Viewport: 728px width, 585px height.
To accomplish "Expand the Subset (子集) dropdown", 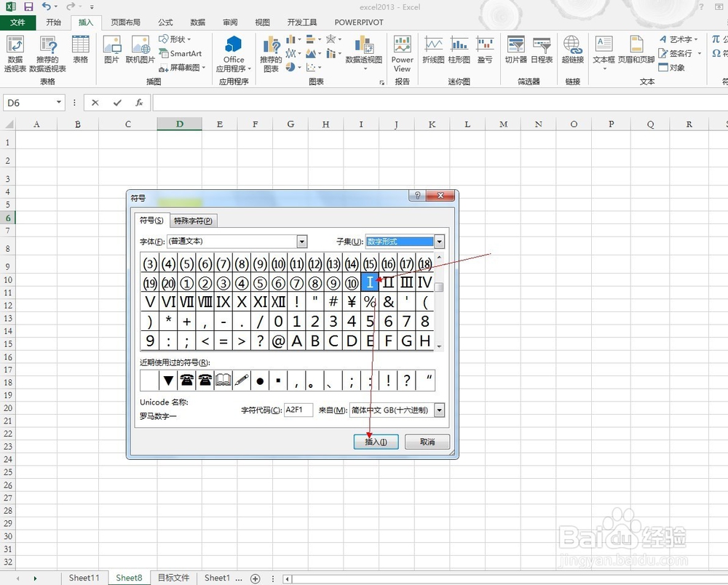I will tap(439, 242).
